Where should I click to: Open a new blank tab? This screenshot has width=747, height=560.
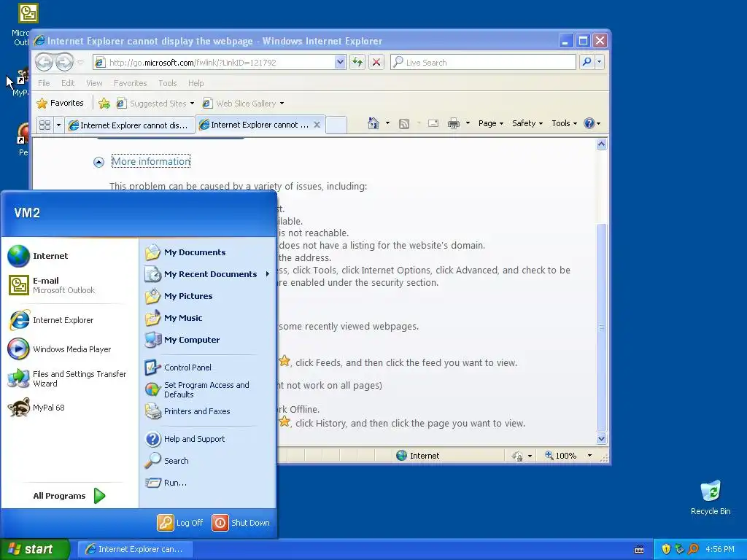(x=336, y=125)
